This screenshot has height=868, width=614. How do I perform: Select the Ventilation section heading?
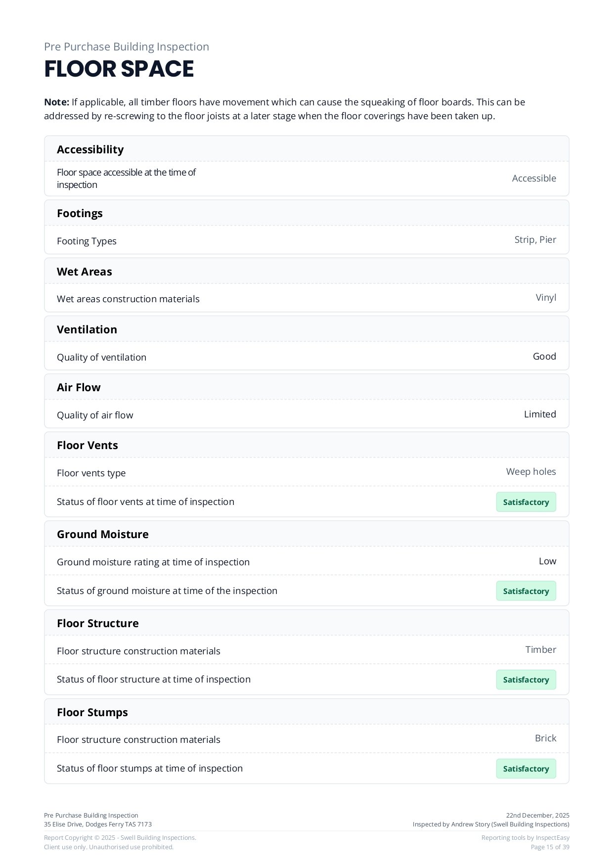coord(87,329)
